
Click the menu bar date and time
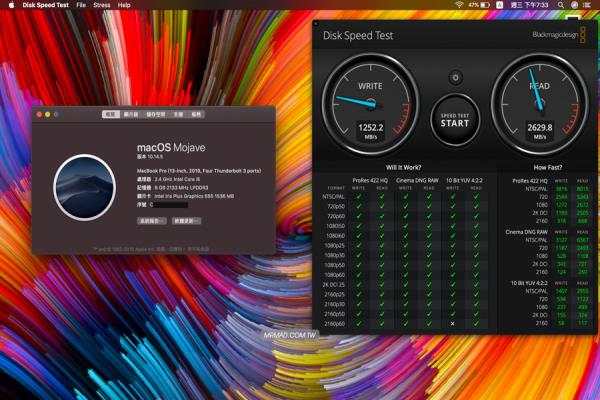point(530,5)
